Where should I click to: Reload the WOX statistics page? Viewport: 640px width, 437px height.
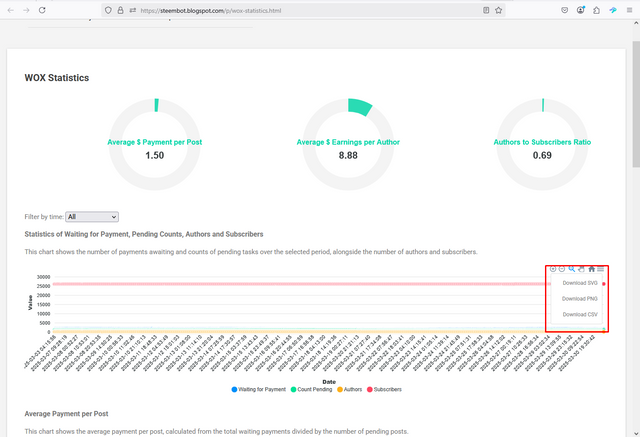click(x=42, y=10)
